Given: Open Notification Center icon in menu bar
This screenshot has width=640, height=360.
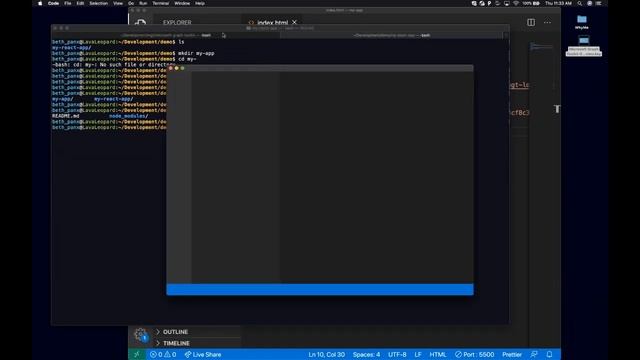Looking at the screenshot, I should pos(599,3).
